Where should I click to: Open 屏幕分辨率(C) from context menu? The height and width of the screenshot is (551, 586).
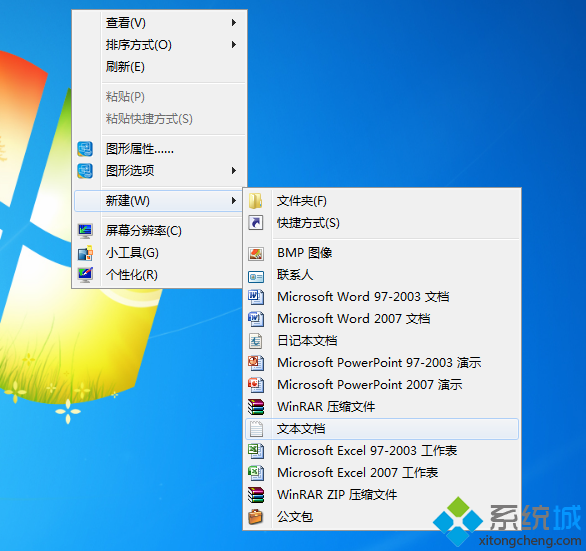pos(158,231)
